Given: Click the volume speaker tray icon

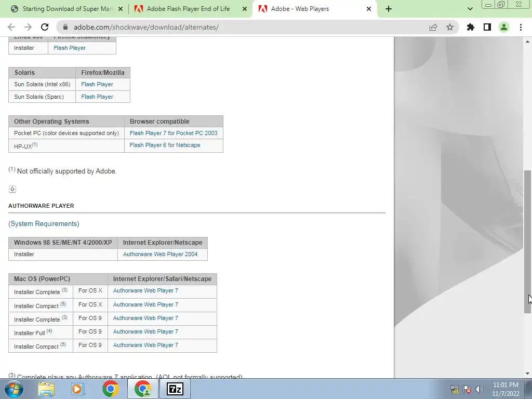Looking at the screenshot, I should 480,390.
